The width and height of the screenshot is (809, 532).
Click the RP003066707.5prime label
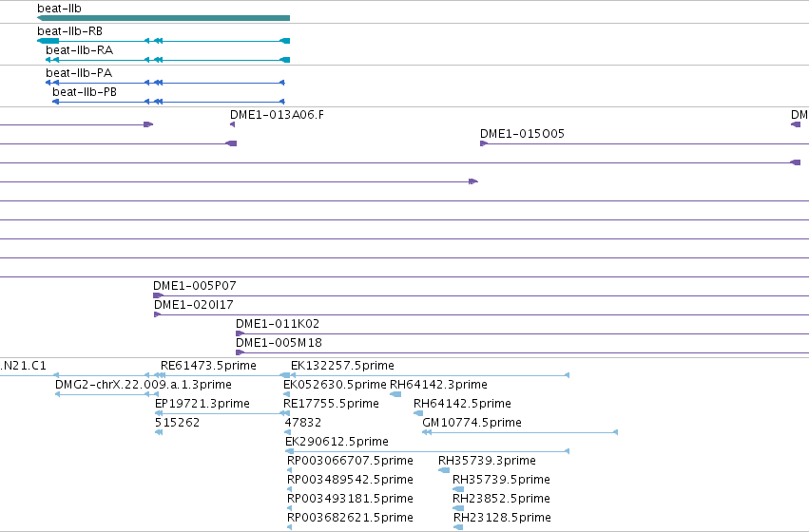click(x=351, y=461)
